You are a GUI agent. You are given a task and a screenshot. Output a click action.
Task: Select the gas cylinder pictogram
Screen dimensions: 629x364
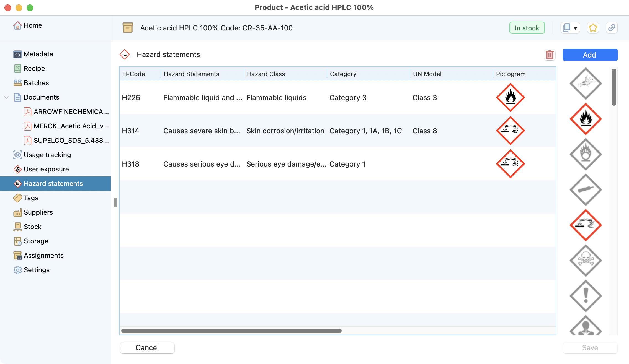[586, 190]
